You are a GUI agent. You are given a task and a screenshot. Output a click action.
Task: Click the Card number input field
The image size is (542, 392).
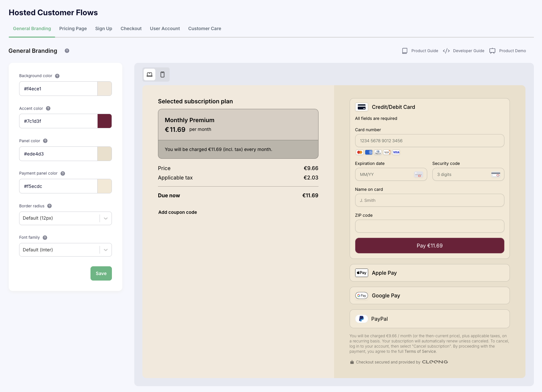click(x=429, y=141)
